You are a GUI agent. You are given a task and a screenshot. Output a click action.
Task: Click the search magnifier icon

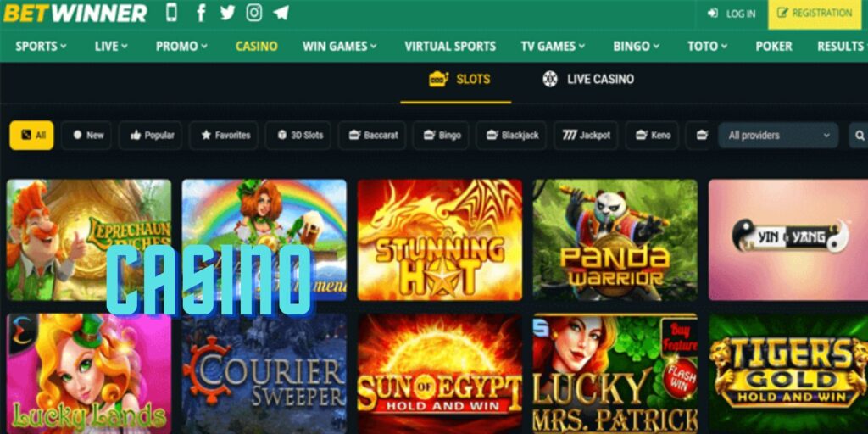click(x=860, y=135)
